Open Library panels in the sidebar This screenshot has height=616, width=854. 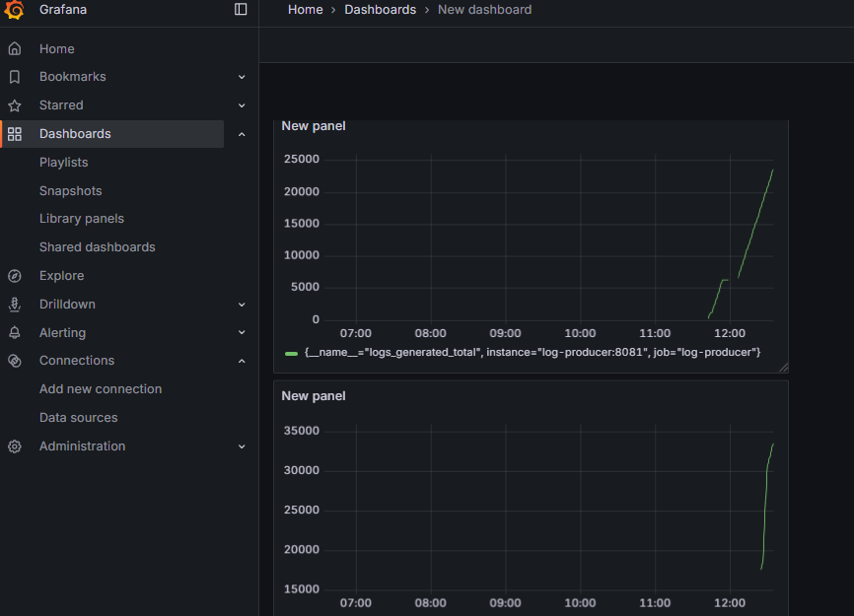click(x=82, y=219)
